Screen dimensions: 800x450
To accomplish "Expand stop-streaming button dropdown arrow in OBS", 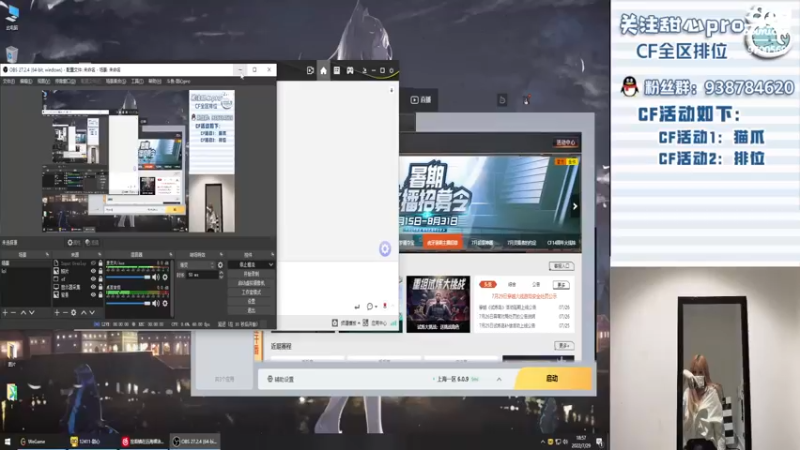I will click(270, 265).
